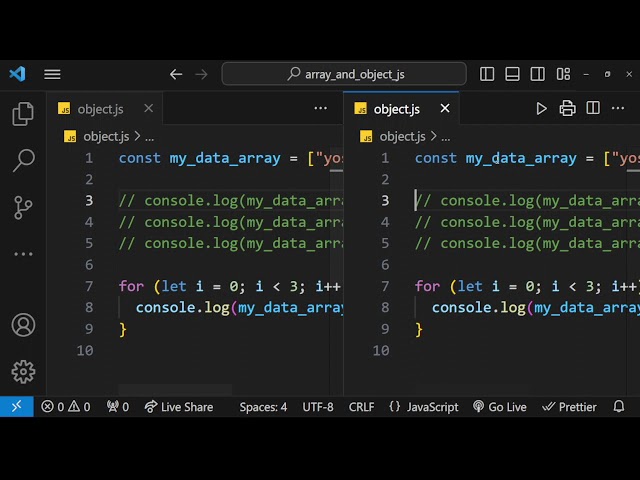The width and height of the screenshot is (640, 480).
Task: Expand breadcrumb ellipsis in right editor
Action: click(446, 138)
